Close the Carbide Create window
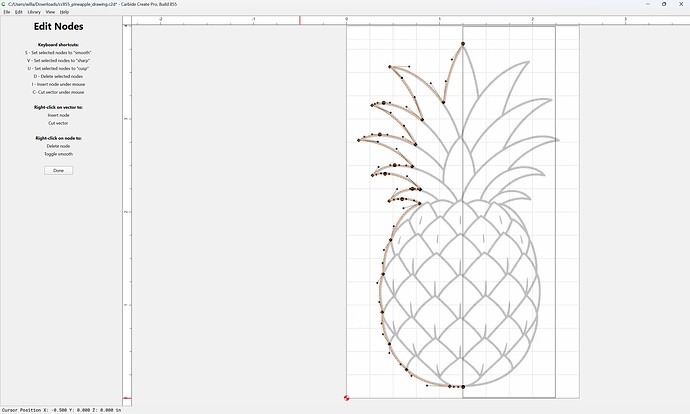Screen dimensions: 690x414 click(681, 4)
